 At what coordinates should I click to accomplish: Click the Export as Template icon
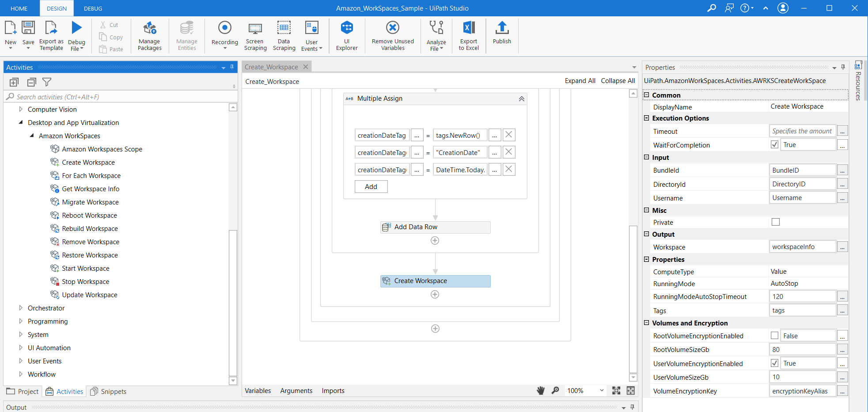click(x=51, y=28)
